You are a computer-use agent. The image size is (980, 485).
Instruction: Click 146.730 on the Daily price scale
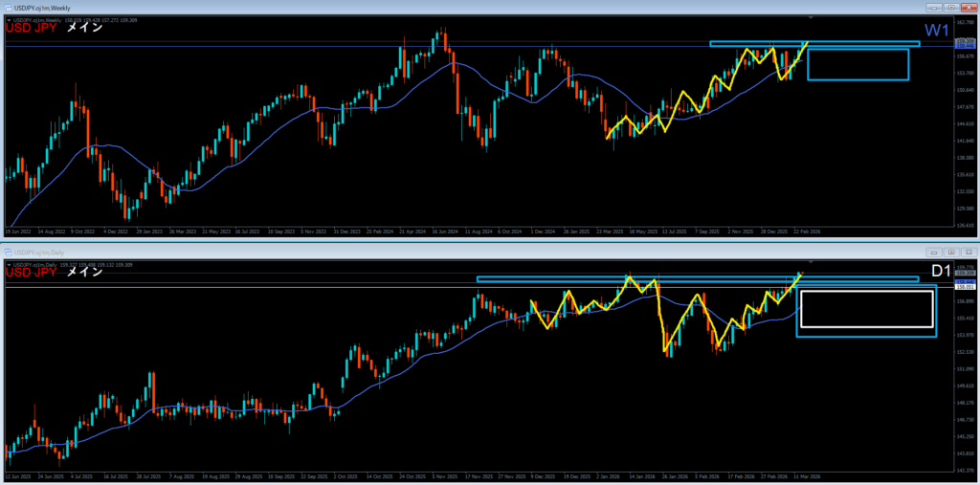click(x=965, y=419)
